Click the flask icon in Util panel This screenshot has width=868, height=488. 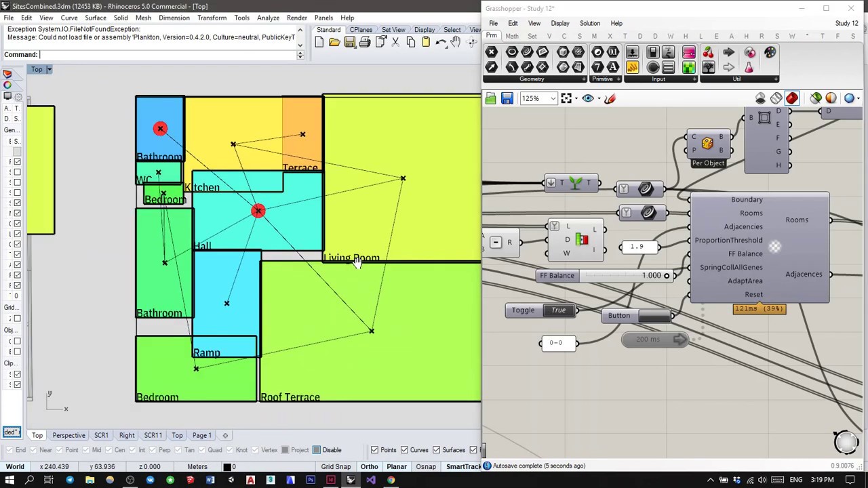tap(749, 67)
